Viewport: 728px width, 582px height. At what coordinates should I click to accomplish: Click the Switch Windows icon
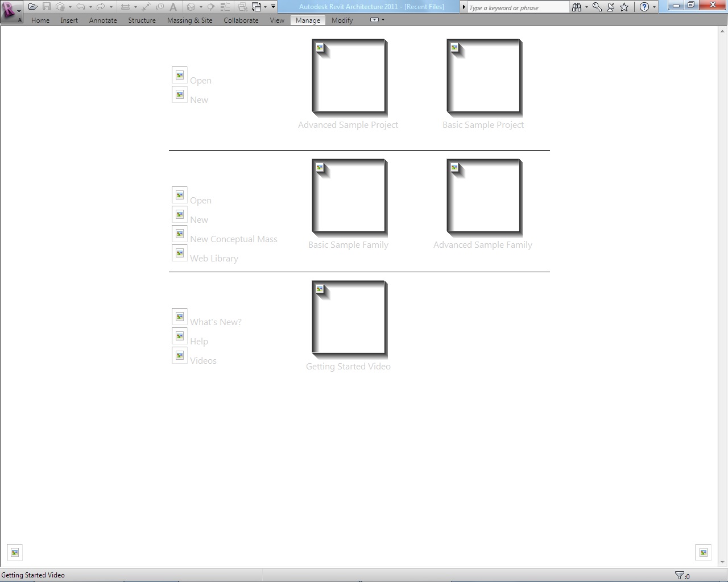(x=257, y=7)
